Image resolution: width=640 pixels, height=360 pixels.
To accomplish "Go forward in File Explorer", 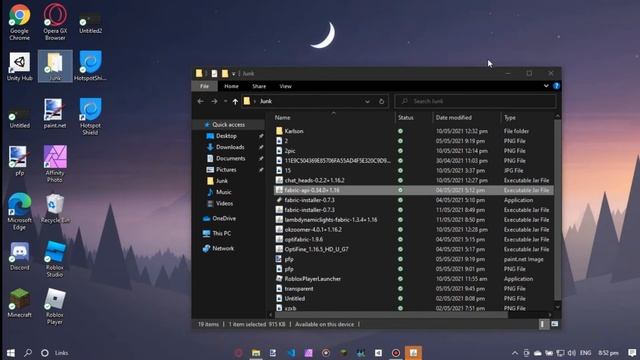I will [x=214, y=101].
